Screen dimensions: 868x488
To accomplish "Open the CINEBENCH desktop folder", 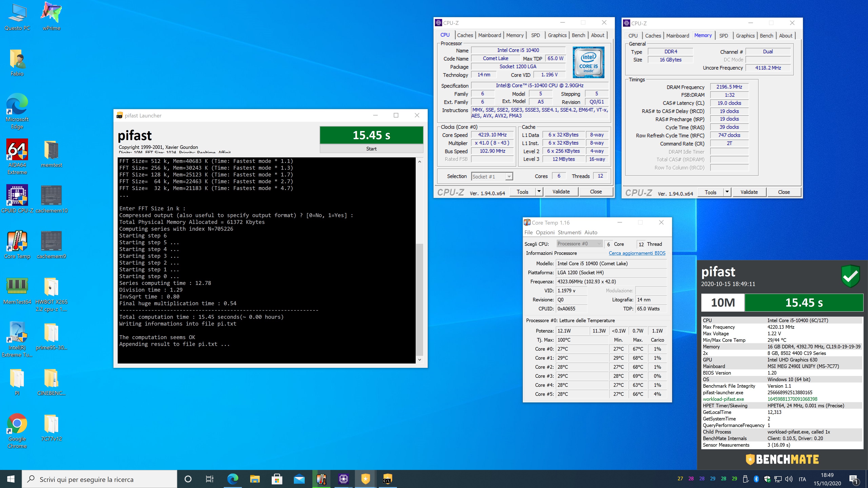I will click(51, 382).
